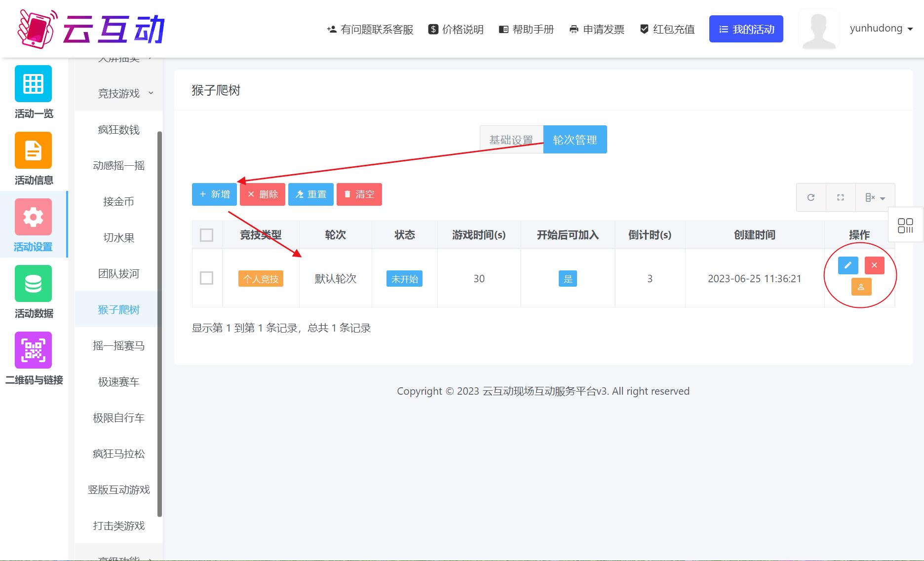Click the 是 join-after-start tag
The image size is (924, 561).
coord(568,279)
